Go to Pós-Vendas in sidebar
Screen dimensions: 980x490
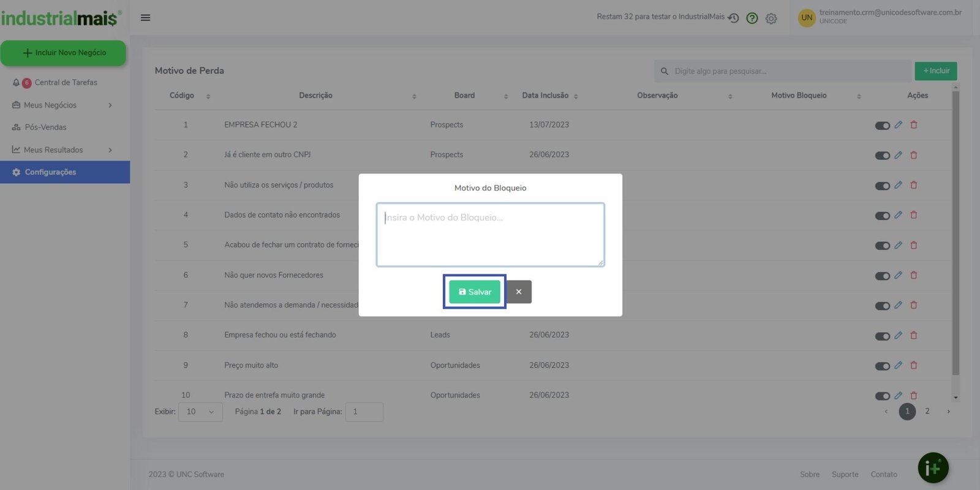(x=45, y=127)
